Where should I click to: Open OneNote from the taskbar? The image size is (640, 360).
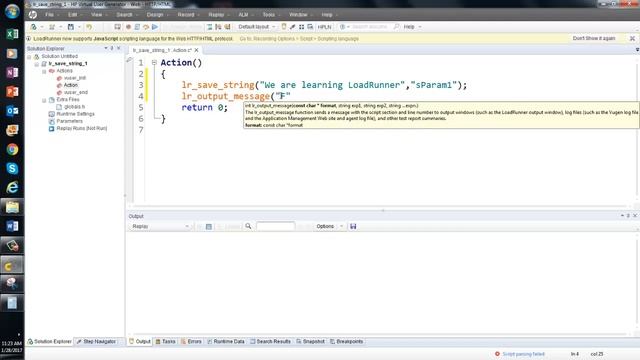click(12, 72)
